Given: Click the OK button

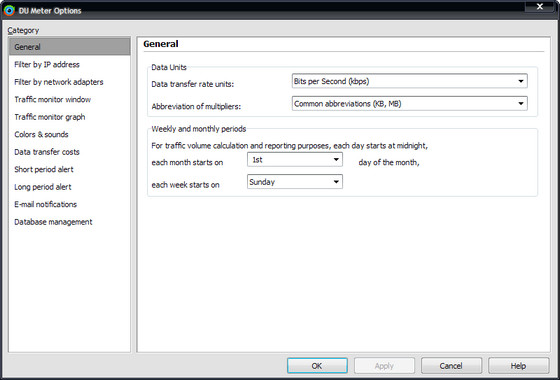Looking at the screenshot, I should [x=317, y=366].
